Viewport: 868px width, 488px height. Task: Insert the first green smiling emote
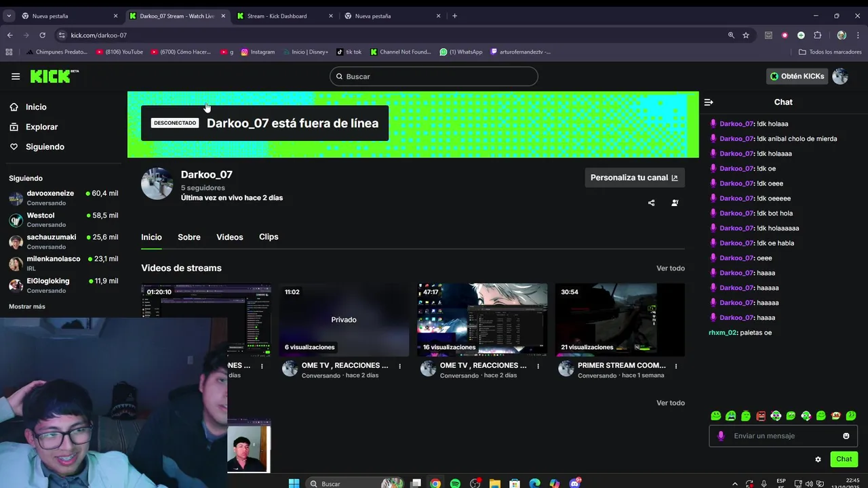pyautogui.click(x=716, y=415)
